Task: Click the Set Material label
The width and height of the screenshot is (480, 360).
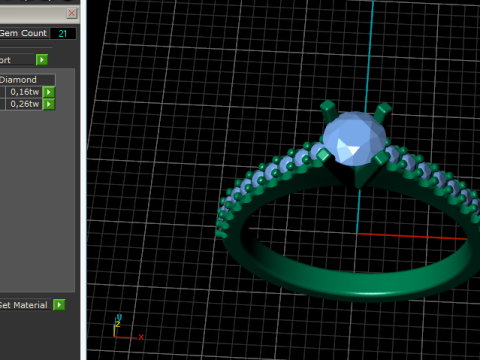Action: [24, 305]
